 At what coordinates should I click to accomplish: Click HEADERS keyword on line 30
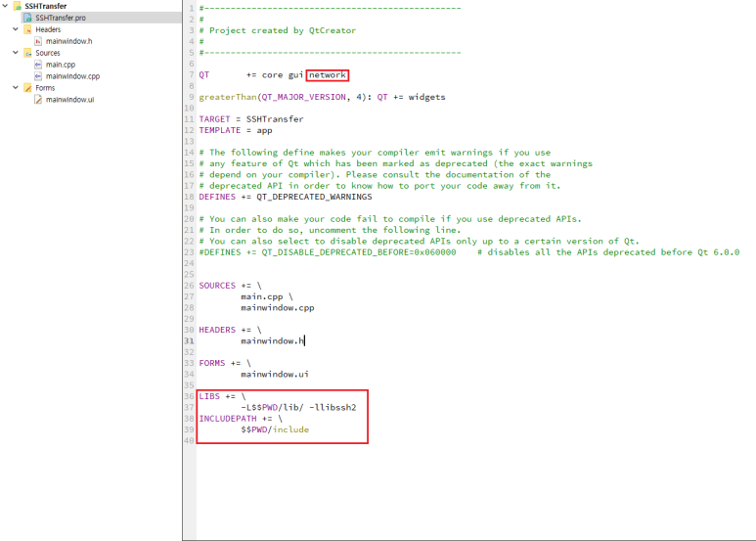217,330
